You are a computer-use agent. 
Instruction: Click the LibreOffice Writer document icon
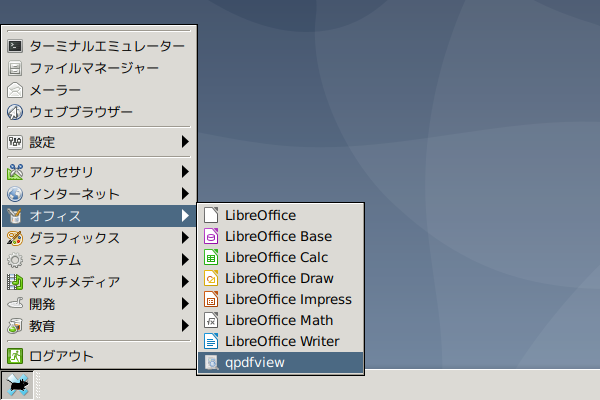pos(211,341)
